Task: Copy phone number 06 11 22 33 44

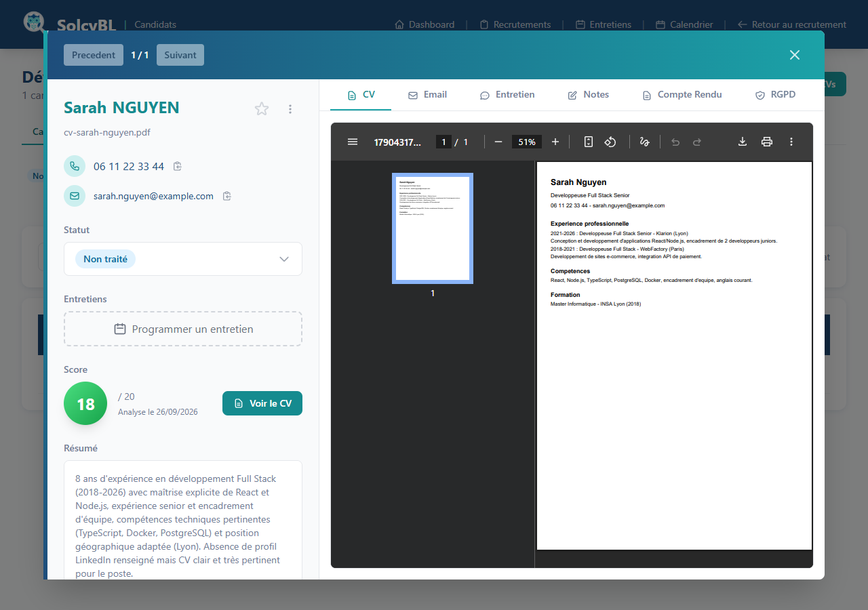Action: click(x=178, y=166)
